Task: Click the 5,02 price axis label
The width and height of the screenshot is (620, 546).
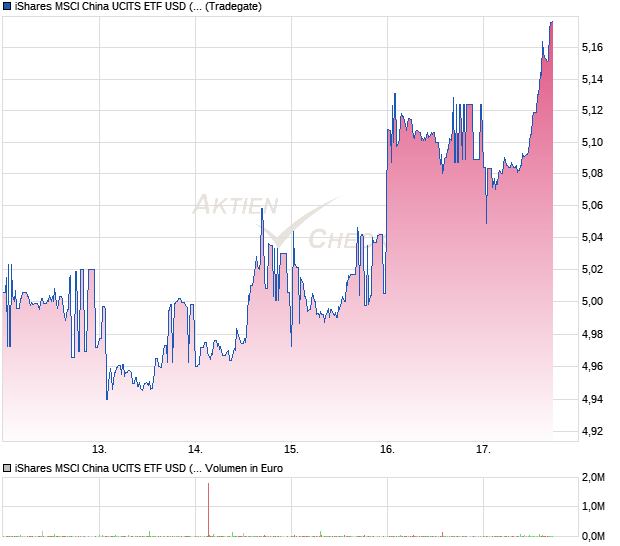Action: pos(592,269)
